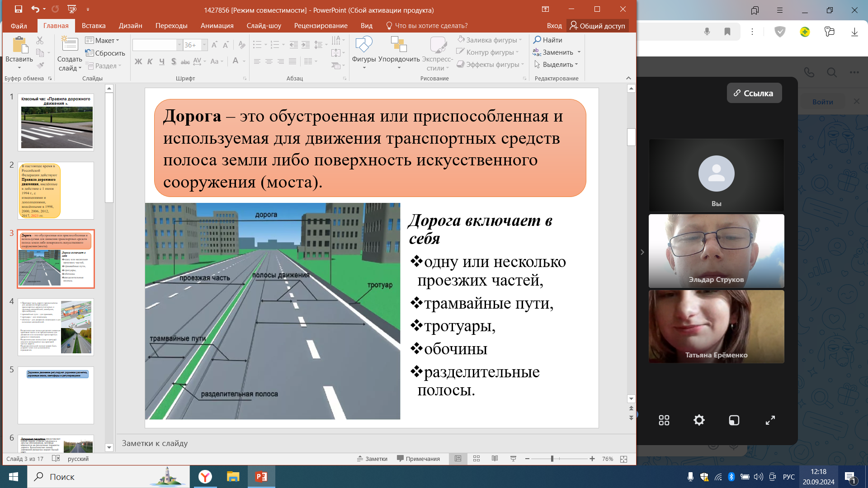Open the Animation (Анимация) ribbon tab

click(x=217, y=26)
